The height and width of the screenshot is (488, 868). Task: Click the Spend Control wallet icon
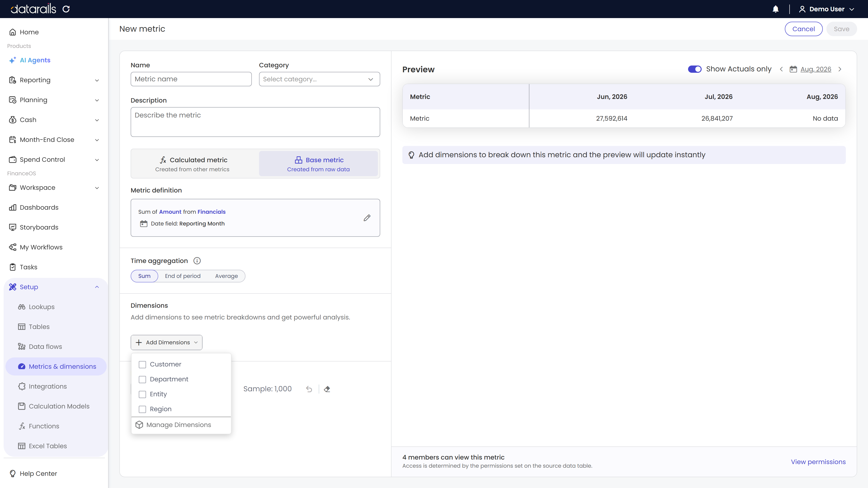[12, 160]
